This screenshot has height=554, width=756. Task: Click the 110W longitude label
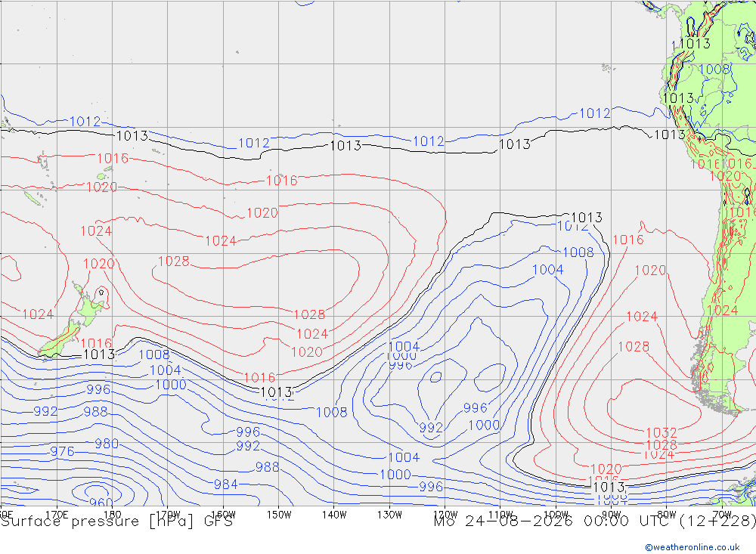tap(500, 515)
